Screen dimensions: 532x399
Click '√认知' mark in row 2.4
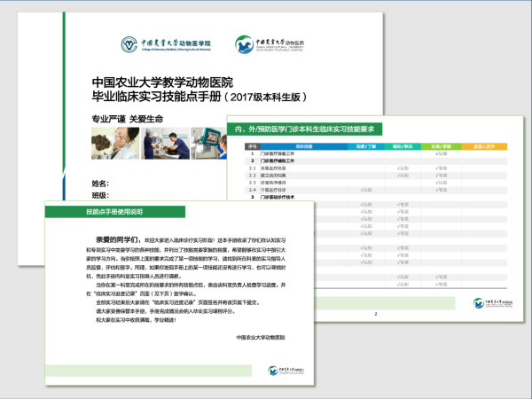366,190
